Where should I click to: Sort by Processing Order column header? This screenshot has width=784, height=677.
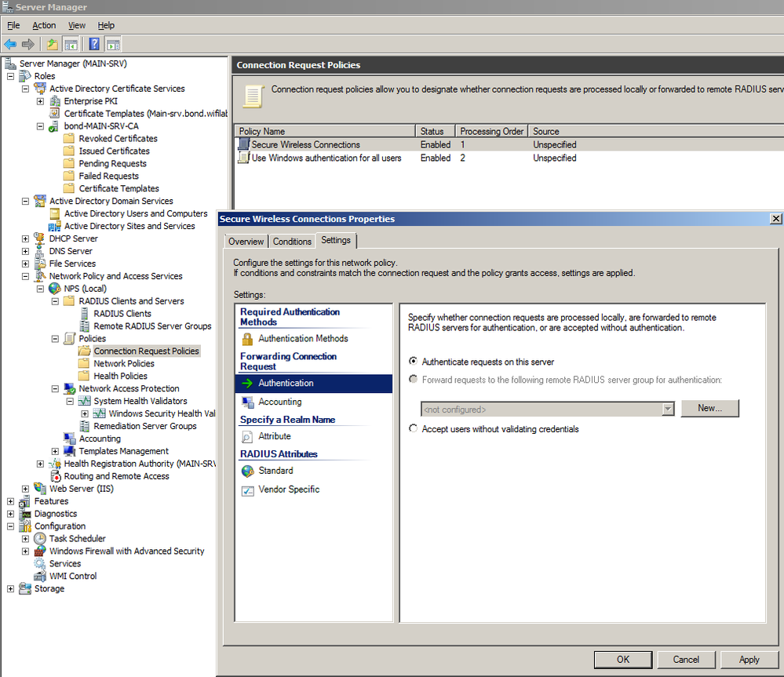(491, 132)
